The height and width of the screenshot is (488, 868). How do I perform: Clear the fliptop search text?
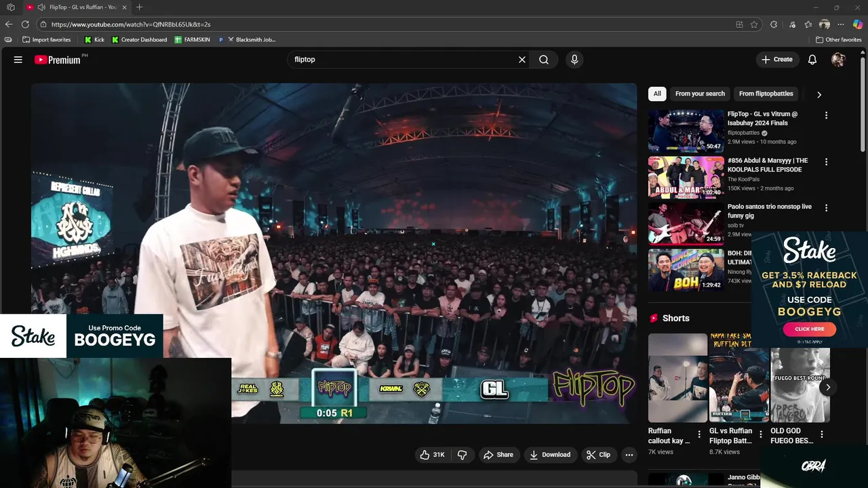[522, 60]
